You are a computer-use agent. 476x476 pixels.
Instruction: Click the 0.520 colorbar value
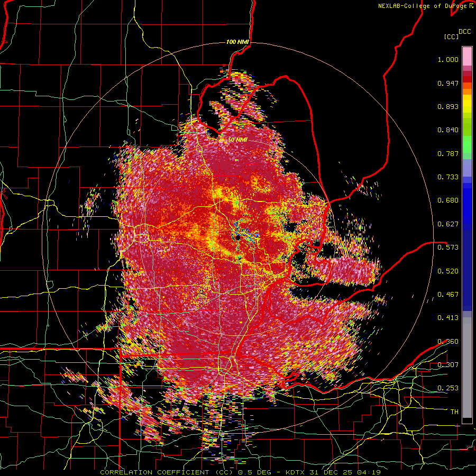pos(448,271)
